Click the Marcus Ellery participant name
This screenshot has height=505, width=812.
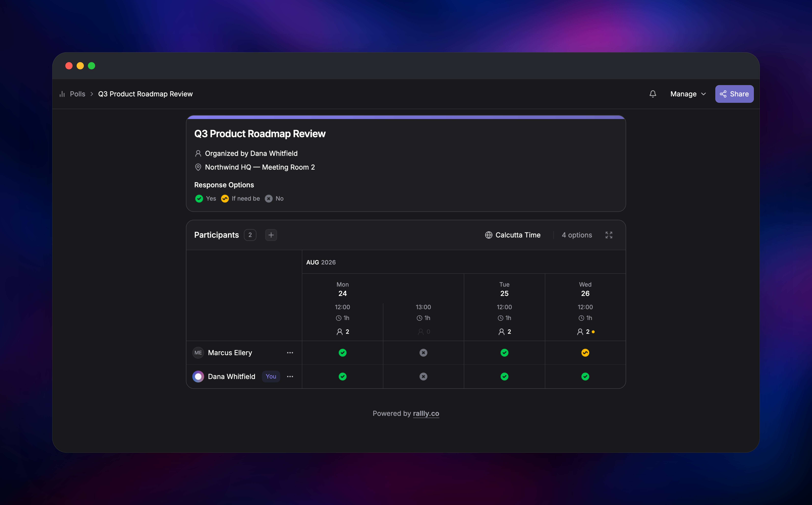coord(230,353)
